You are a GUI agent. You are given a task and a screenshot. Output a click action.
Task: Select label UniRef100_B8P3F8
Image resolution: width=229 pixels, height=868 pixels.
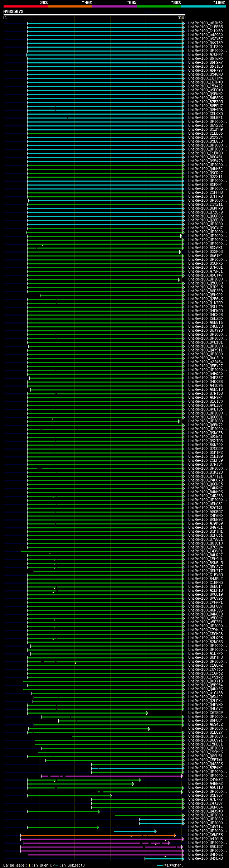(205, 291)
